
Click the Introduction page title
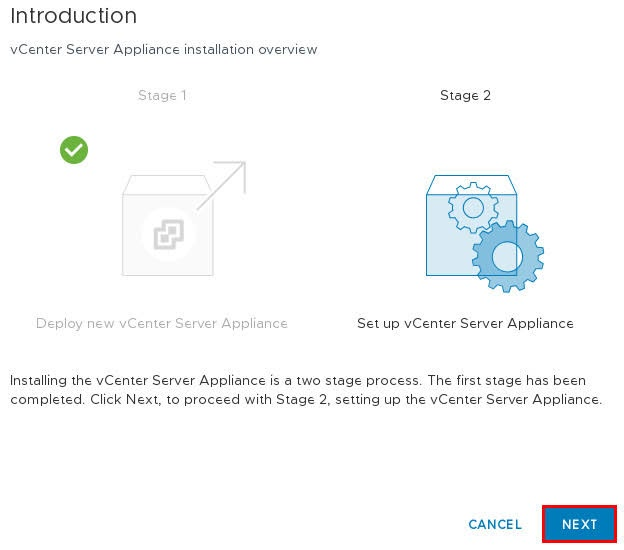(74, 16)
